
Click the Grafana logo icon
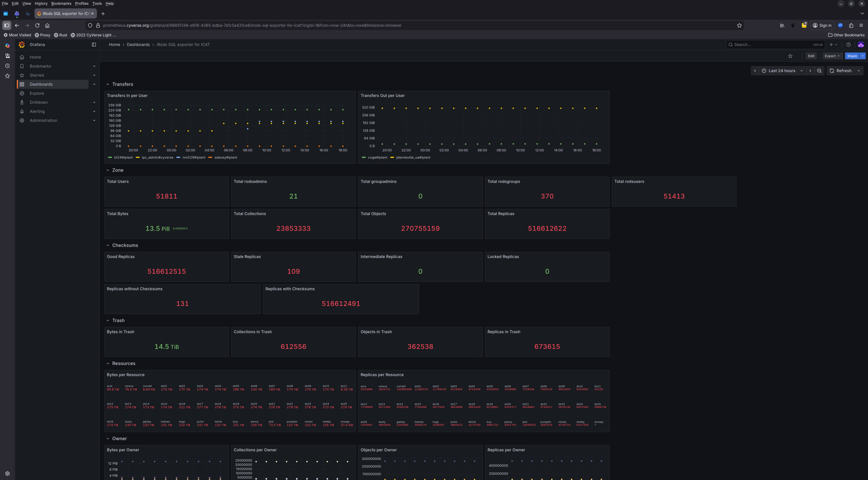point(22,44)
